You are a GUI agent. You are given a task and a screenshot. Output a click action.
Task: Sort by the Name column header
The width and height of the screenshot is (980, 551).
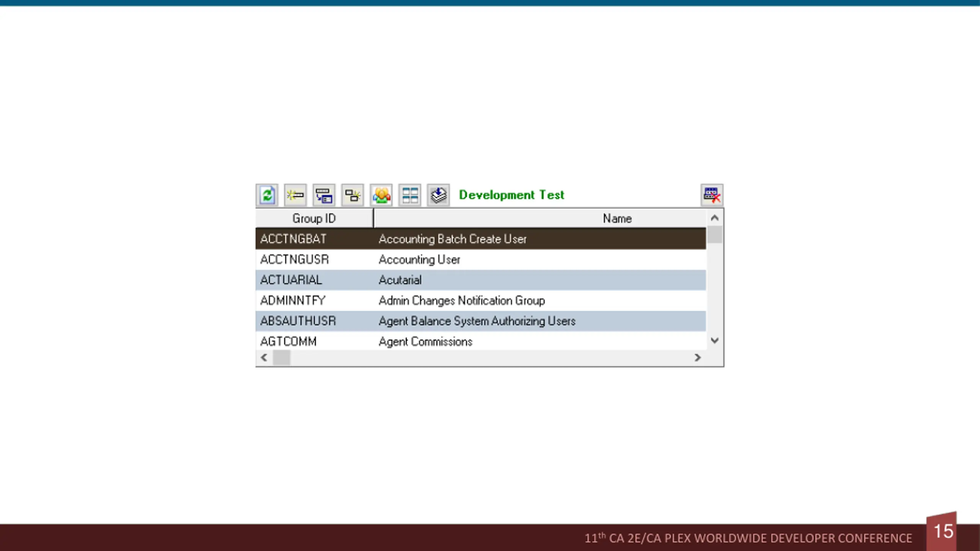tap(540, 218)
